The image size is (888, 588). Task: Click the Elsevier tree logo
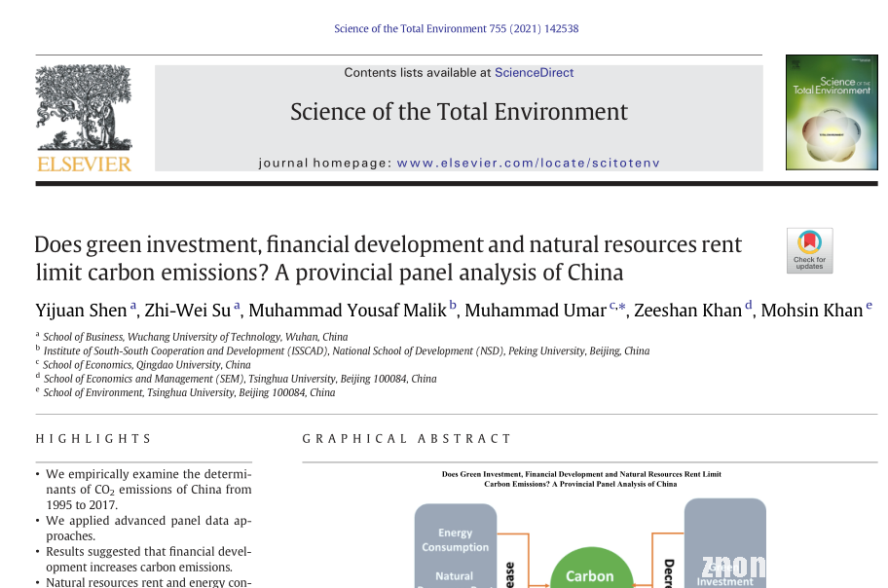click(84, 107)
